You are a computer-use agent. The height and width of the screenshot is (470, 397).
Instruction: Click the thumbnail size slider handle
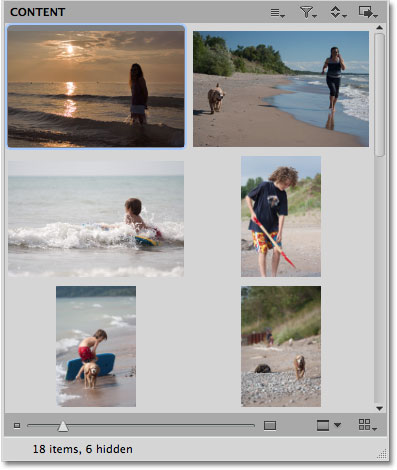(63, 426)
